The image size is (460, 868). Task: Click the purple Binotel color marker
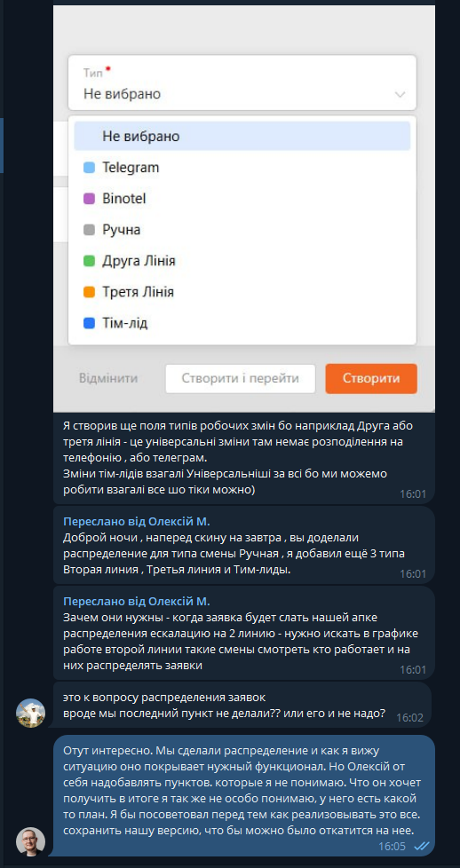click(89, 199)
